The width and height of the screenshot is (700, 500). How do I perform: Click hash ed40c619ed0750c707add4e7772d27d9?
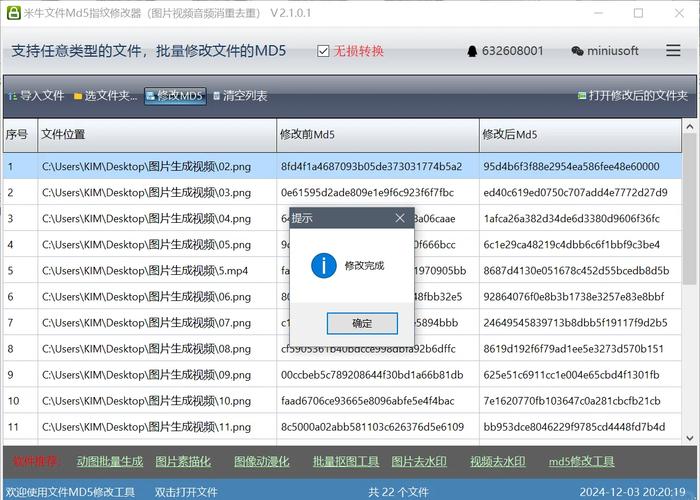click(575, 192)
